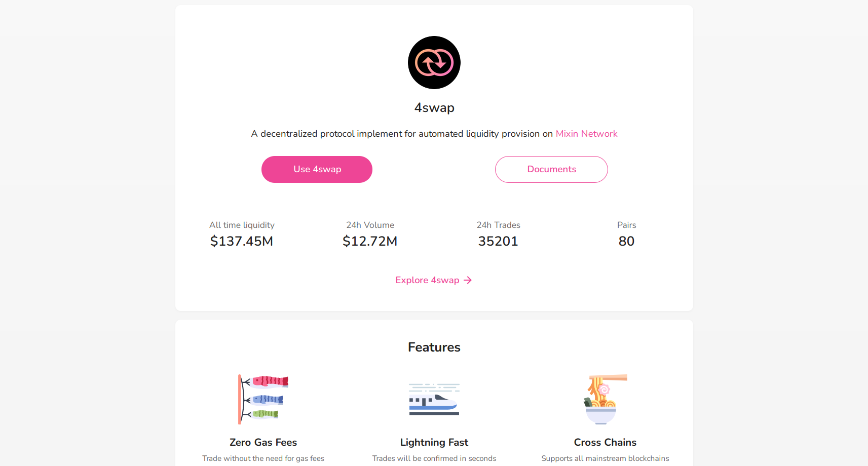
Task: Click the bullet train Lightning Fast icon
Action: [434, 399]
